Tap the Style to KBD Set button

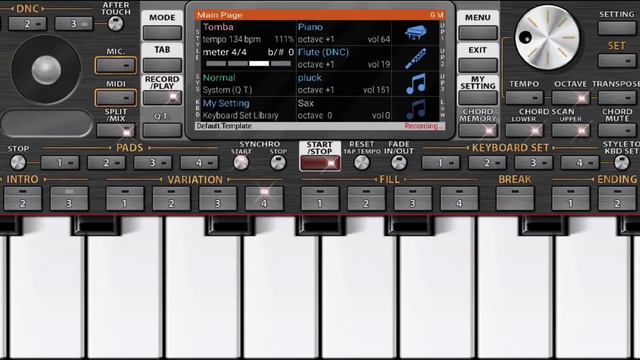click(622, 163)
